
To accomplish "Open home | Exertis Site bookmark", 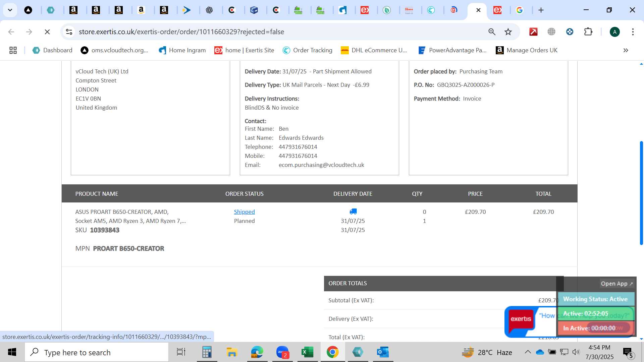I will point(244,50).
